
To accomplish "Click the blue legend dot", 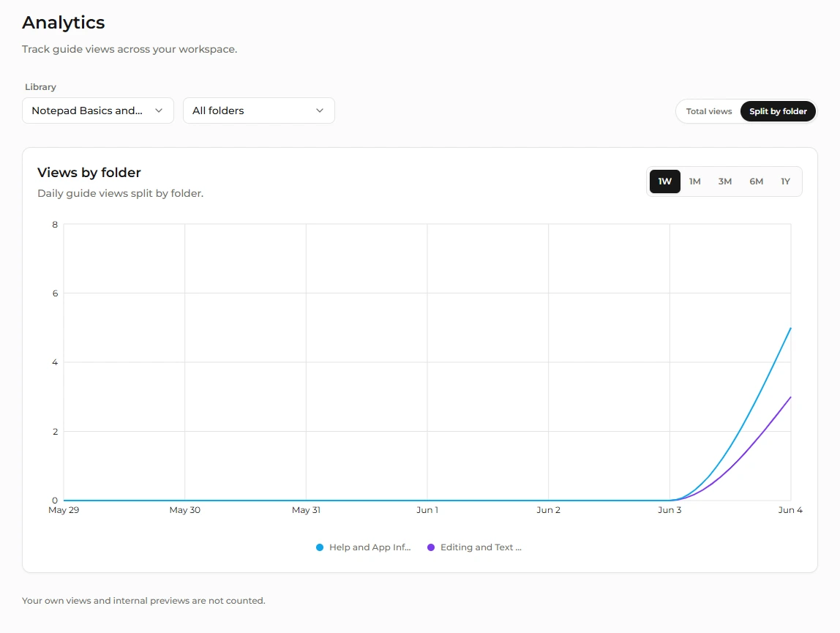I will click(320, 547).
